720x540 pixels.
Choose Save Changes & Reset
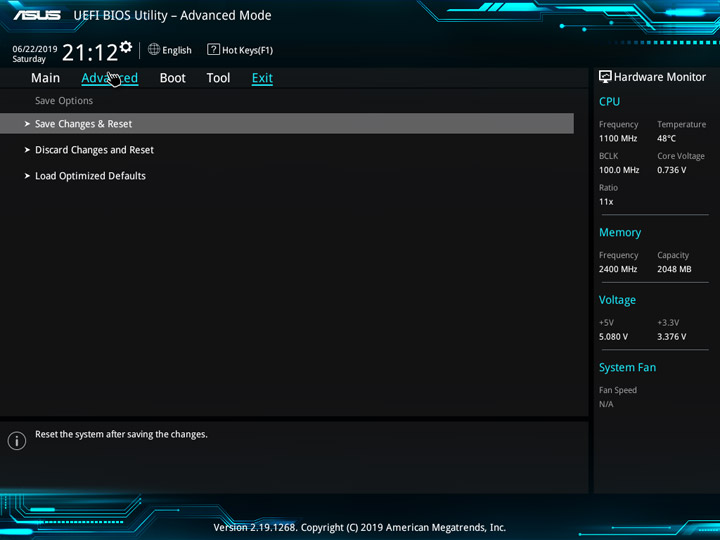point(287,124)
